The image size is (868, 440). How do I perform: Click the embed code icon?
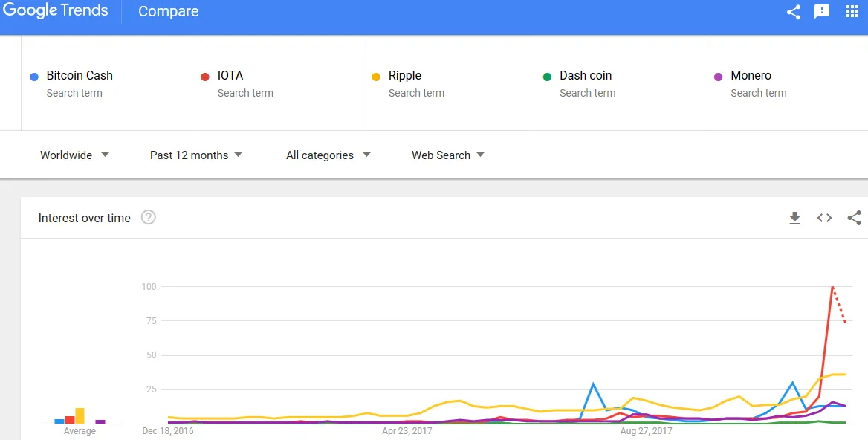click(x=824, y=218)
